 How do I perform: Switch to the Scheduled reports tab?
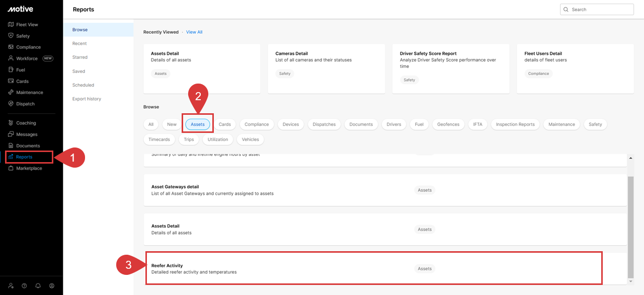[x=83, y=85]
